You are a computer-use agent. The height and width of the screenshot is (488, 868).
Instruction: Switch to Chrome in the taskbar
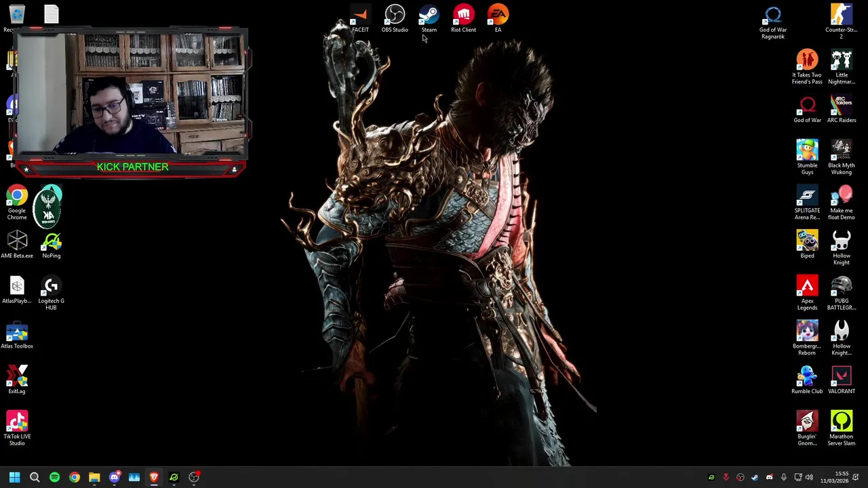pyautogui.click(x=75, y=477)
